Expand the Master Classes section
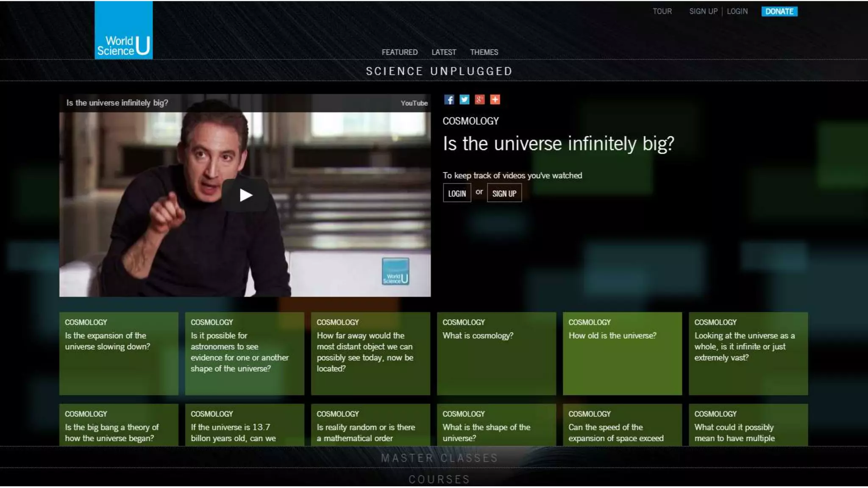This screenshot has height=488, width=868. [439, 458]
